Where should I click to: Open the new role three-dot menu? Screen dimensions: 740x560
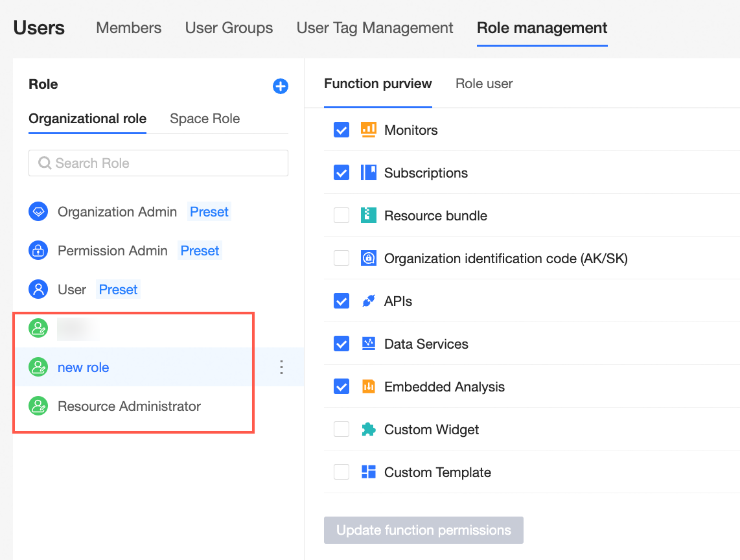pos(281,367)
